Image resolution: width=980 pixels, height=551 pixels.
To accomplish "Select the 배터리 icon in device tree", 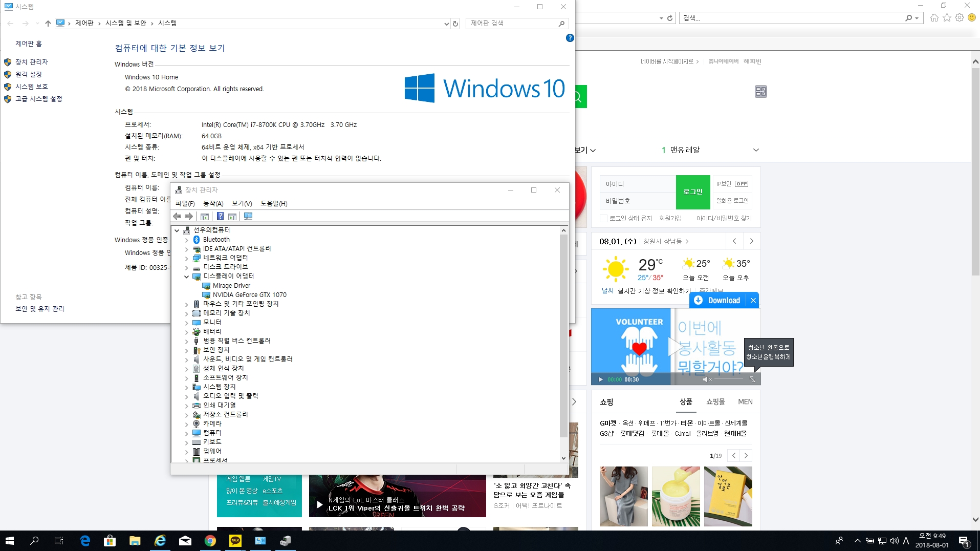I will [197, 332].
